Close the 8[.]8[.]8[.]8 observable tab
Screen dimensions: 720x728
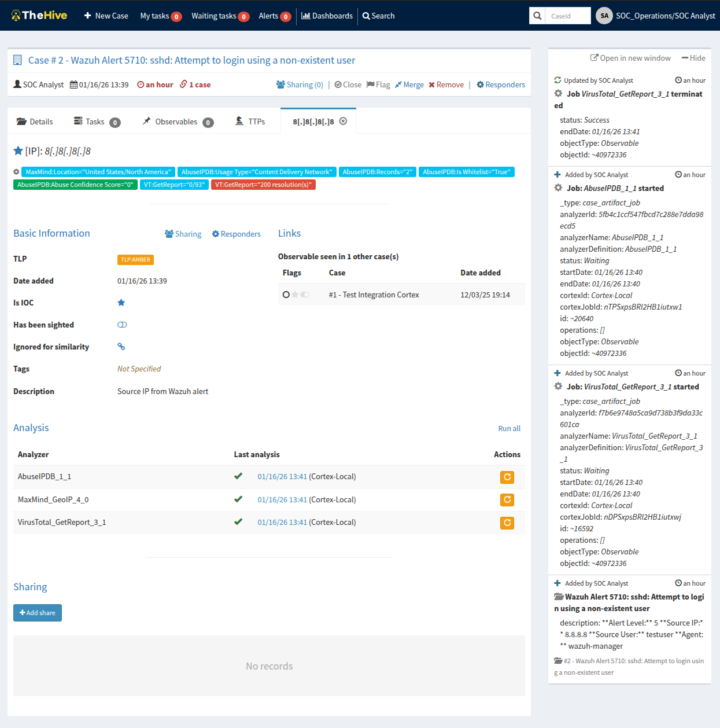point(343,121)
